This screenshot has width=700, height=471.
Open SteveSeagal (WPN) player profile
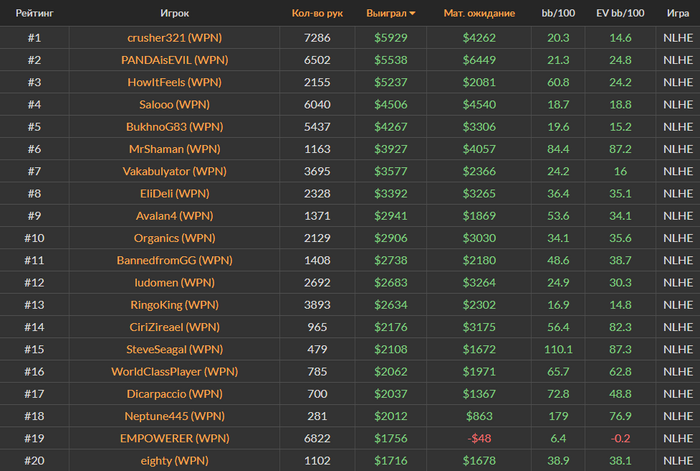click(x=175, y=349)
